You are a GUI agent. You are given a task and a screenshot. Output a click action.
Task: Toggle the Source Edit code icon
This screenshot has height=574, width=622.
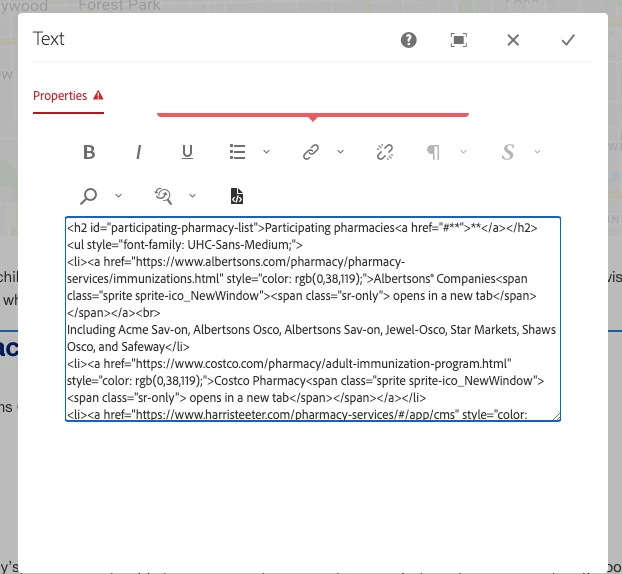[x=237, y=196]
